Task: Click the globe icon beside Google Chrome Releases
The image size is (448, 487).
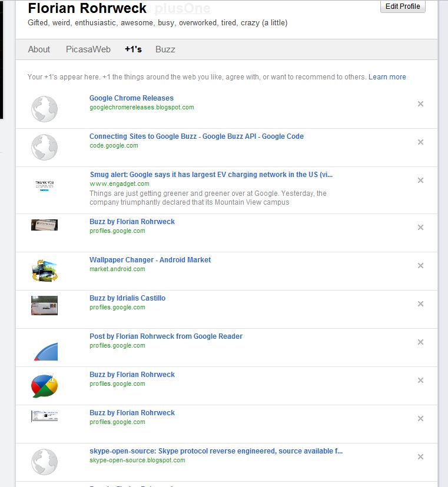Action: [x=45, y=109]
